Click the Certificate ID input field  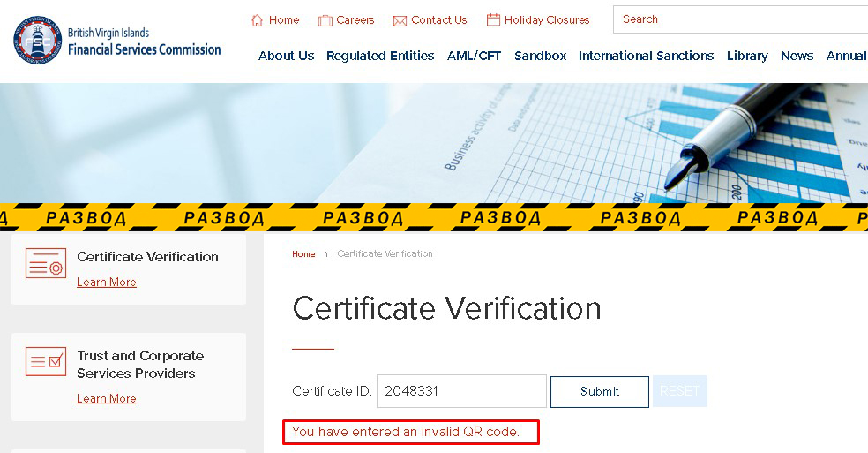coord(461,391)
